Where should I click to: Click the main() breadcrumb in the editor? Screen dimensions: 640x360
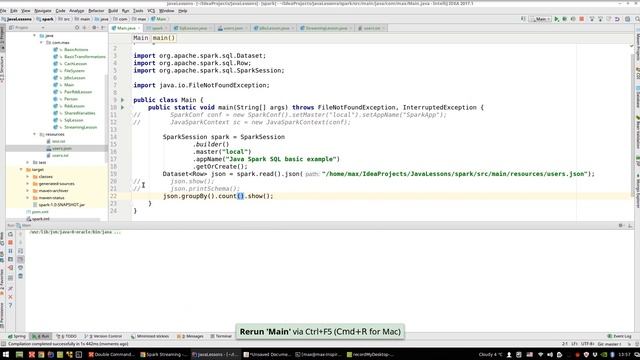[x=164, y=38]
